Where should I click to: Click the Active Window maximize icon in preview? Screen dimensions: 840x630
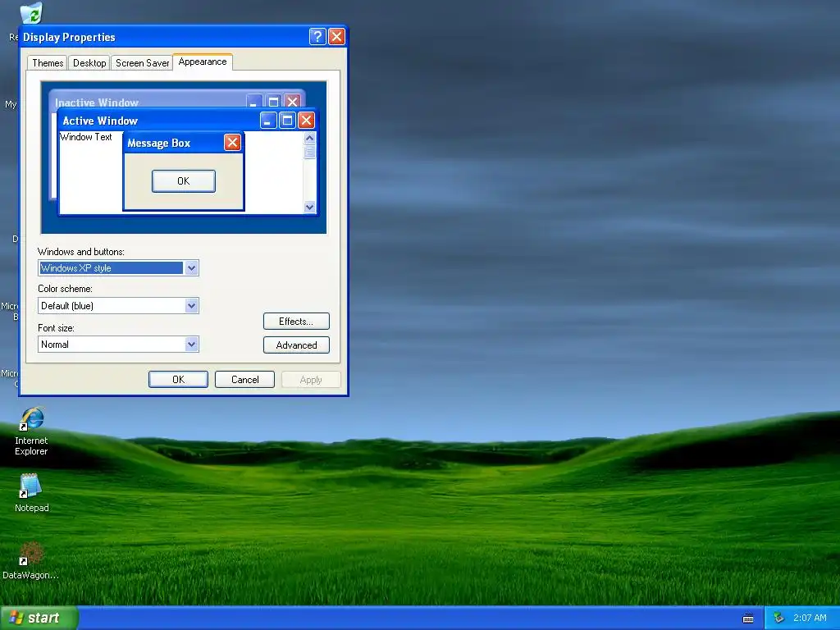(287, 120)
